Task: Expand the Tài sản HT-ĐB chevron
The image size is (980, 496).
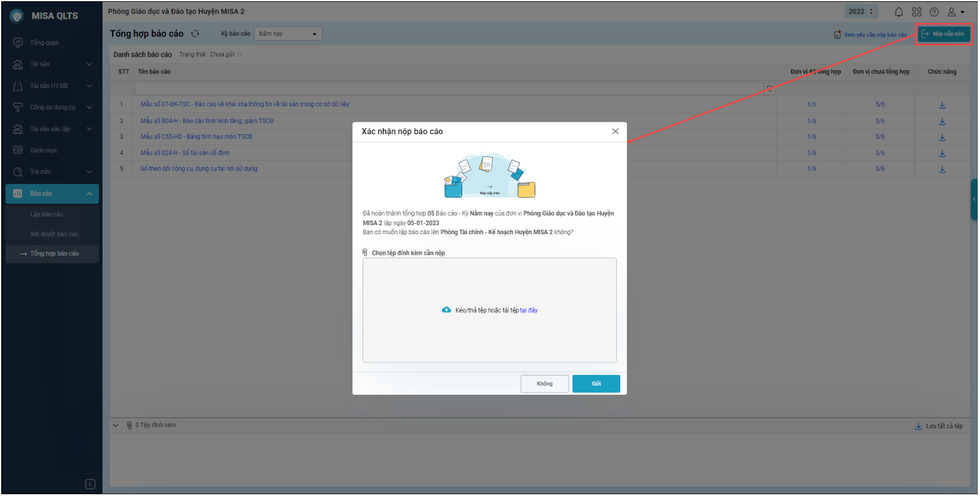Action: coord(89,86)
